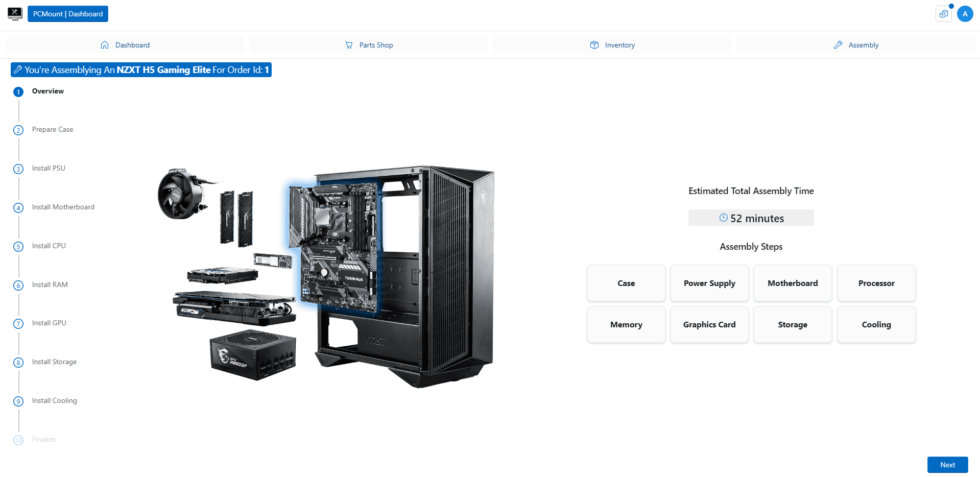Image resolution: width=980 pixels, height=477 pixels.
Task: Click the clock icon beside 52 minutes
Action: point(724,218)
